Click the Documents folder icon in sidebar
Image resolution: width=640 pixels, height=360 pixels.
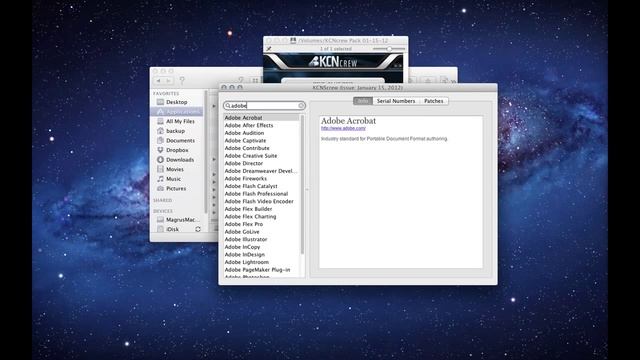(160, 140)
